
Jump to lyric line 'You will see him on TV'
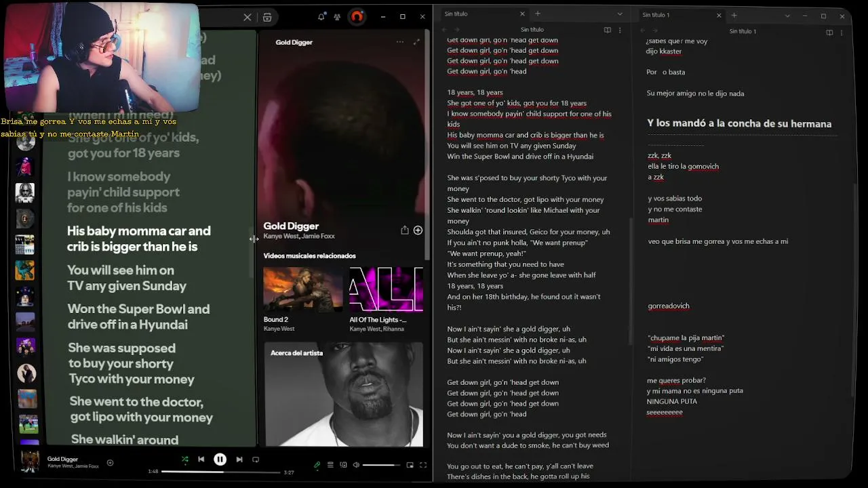(127, 278)
